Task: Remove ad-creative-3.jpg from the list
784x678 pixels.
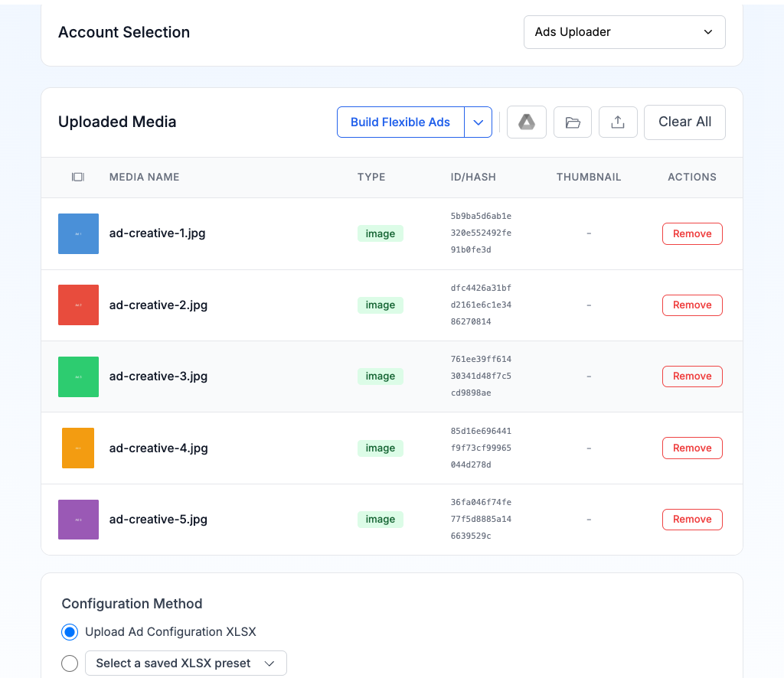Action: 692,376
